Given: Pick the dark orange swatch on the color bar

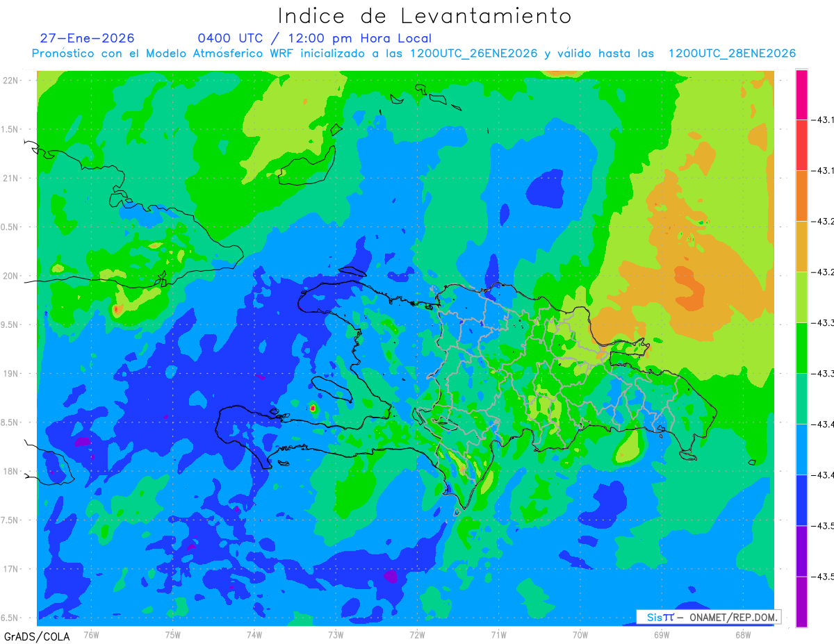Looking at the screenshot, I should (801, 196).
